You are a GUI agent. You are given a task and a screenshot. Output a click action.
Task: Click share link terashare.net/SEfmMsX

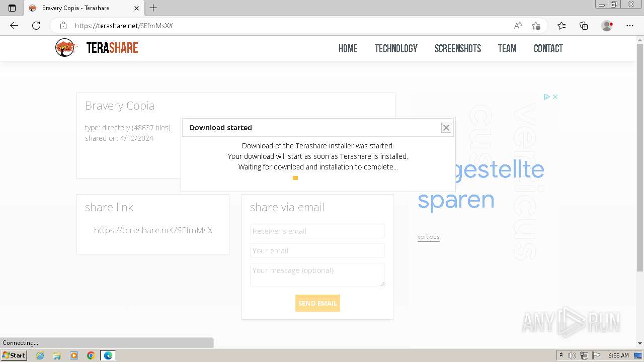153,230
